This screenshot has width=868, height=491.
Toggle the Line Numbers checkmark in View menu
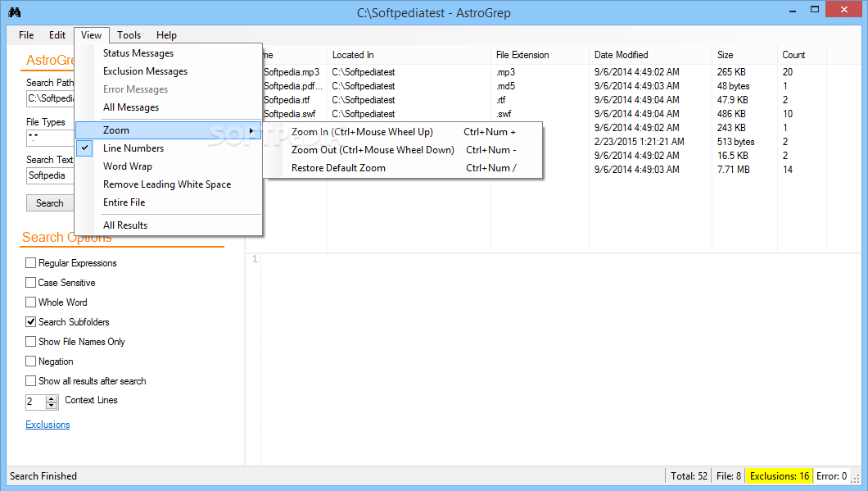click(x=84, y=148)
